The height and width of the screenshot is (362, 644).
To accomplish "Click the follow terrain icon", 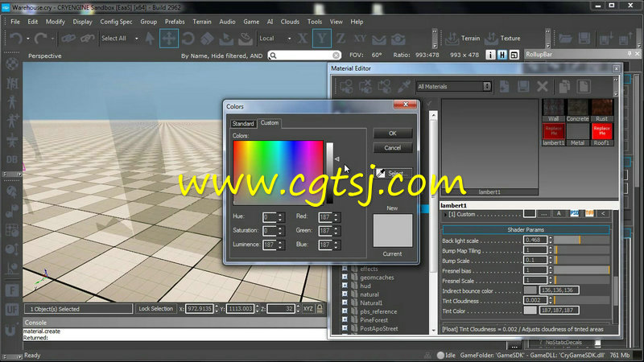I will coord(378,39).
